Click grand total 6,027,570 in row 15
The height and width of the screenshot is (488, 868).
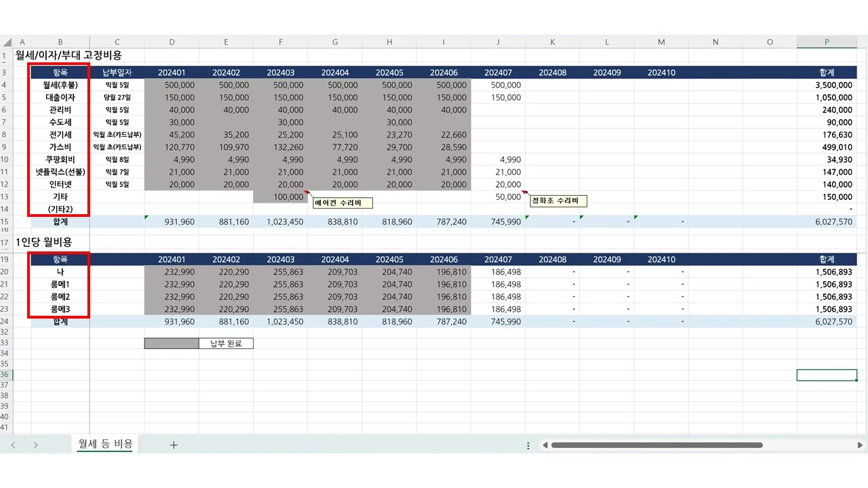point(827,222)
